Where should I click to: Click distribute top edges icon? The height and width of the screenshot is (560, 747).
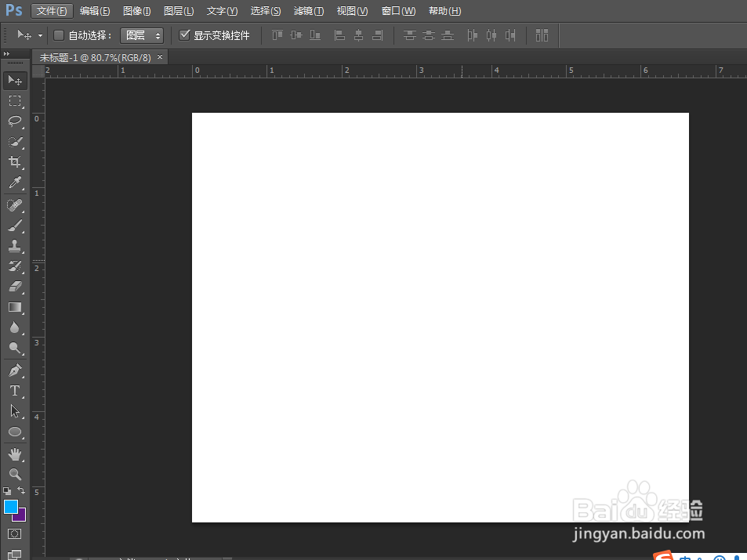410,35
